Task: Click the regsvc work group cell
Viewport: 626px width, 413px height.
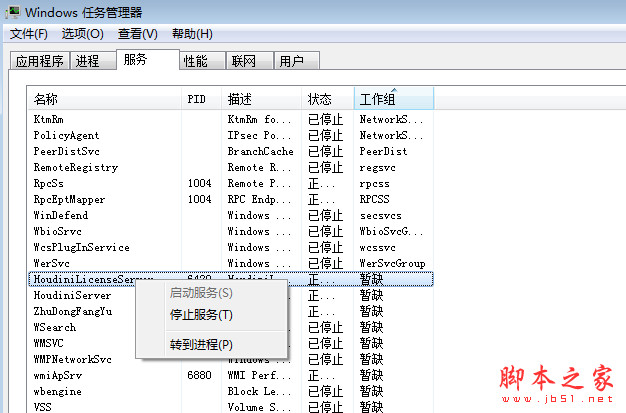Action: click(x=377, y=168)
